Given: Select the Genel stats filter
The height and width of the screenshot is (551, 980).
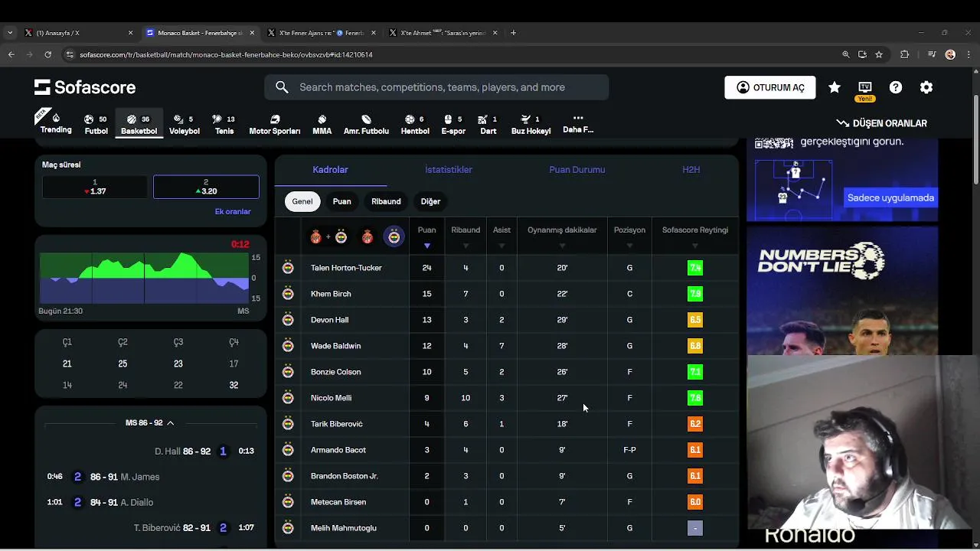Looking at the screenshot, I should point(302,201).
